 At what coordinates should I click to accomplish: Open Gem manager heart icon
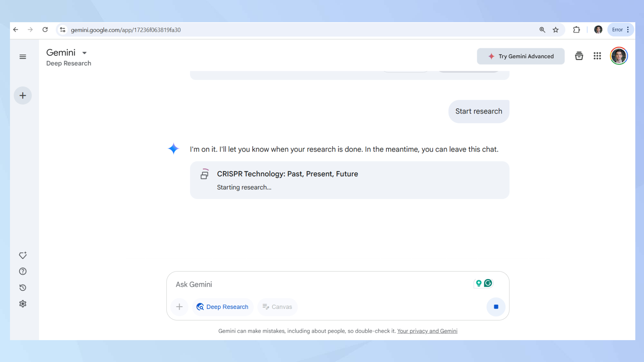(23, 255)
